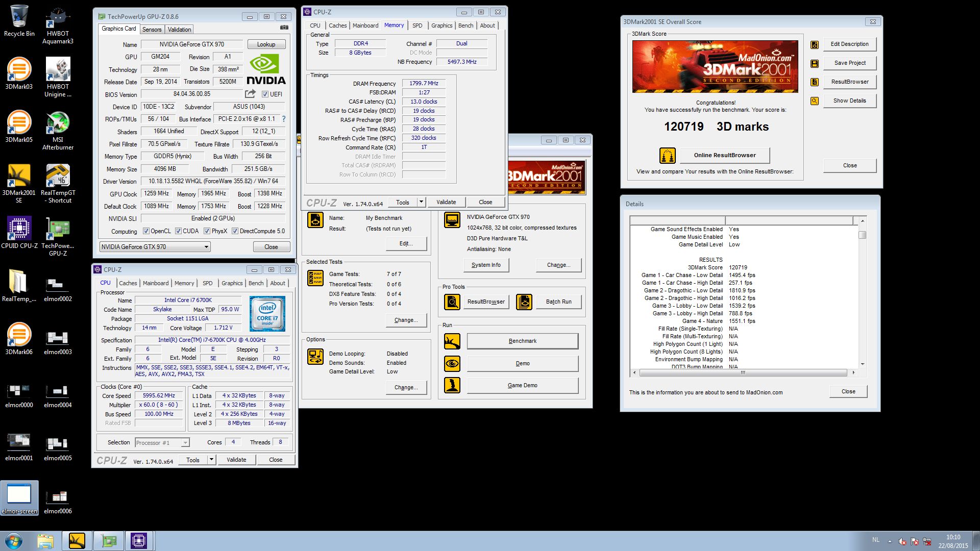Toggle CUDA checkbox in GPU-Z

click(178, 231)
